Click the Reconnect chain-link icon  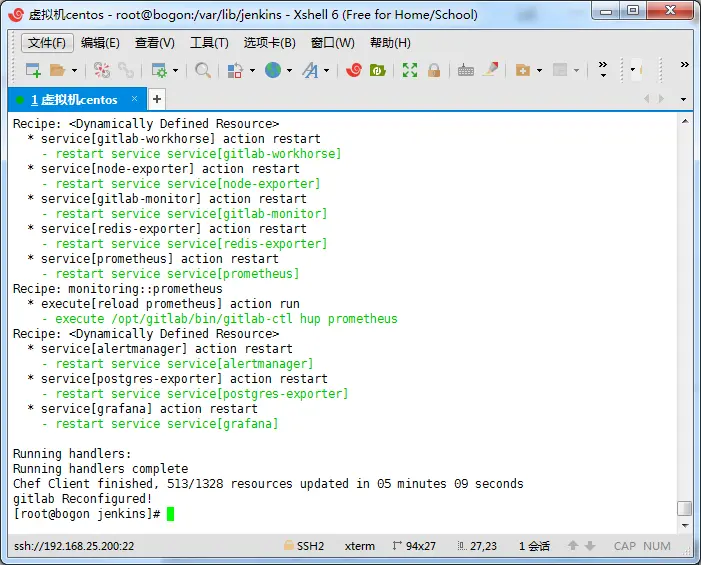point(126,70)
